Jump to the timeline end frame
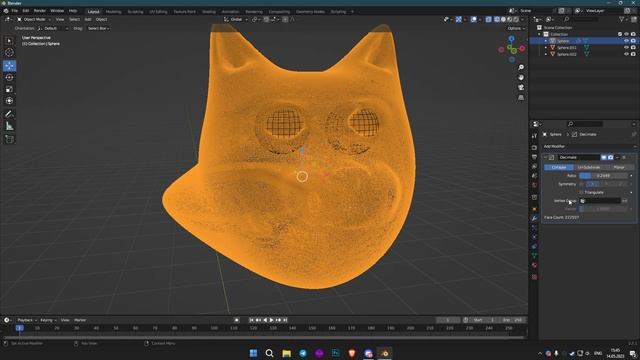This screenshot has width=640, height=360. coord(285,320)
